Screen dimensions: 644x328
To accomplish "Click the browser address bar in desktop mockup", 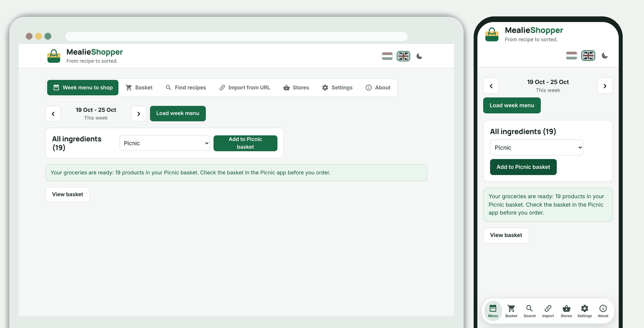I will [x=236, y=37].
